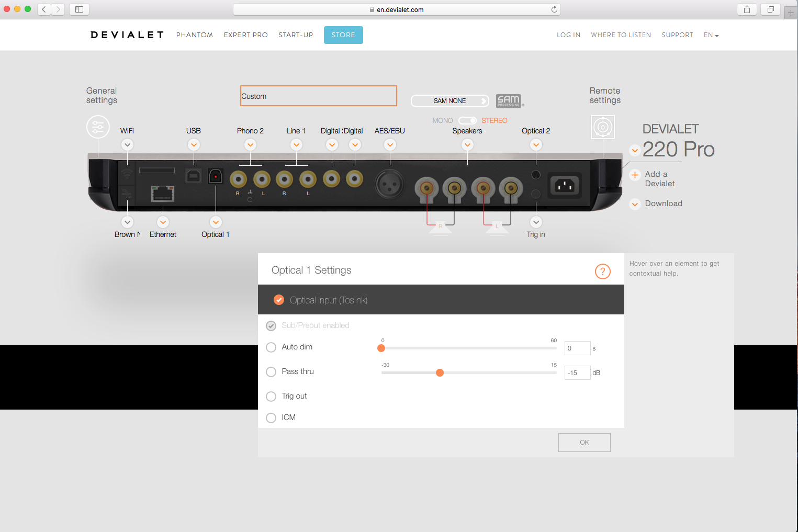Expand the Brown chevron below the amplifier
798x532 pixels.
point(127,222)
